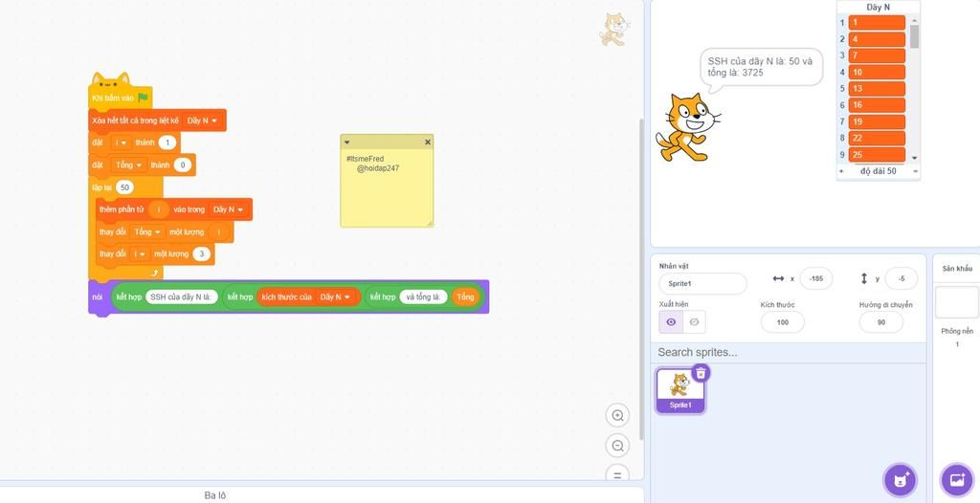The height and width of the screenshot is (503, 980).
Task: Open Dãy N dropdown in delete-all block
Action: (202, 120)
